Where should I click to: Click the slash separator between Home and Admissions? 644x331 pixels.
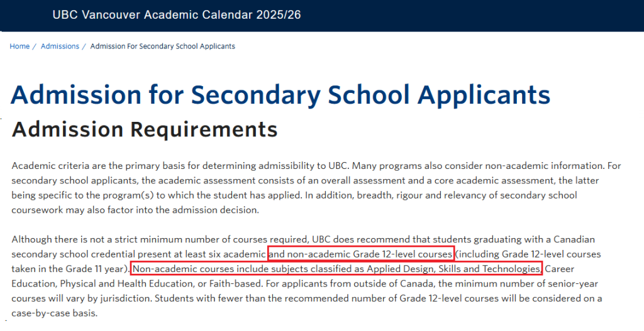(x=35, y=46)
